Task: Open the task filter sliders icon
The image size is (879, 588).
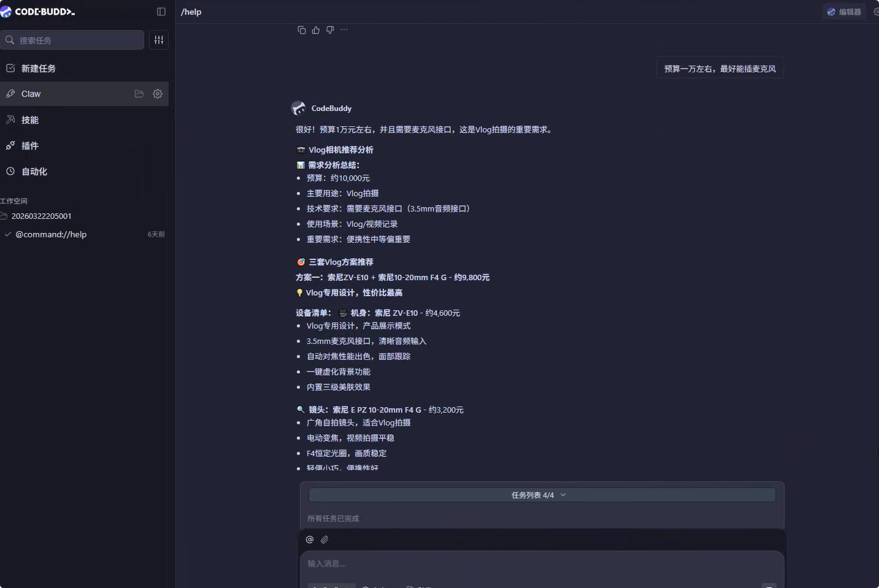Action: [x=159, y=40]
